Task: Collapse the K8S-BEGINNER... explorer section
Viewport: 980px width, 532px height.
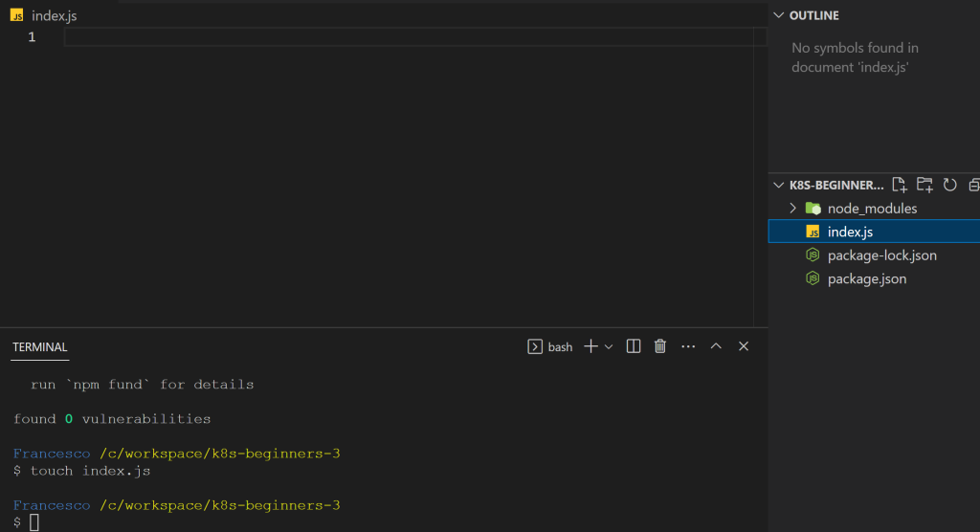Action: [x=779, y=185]
